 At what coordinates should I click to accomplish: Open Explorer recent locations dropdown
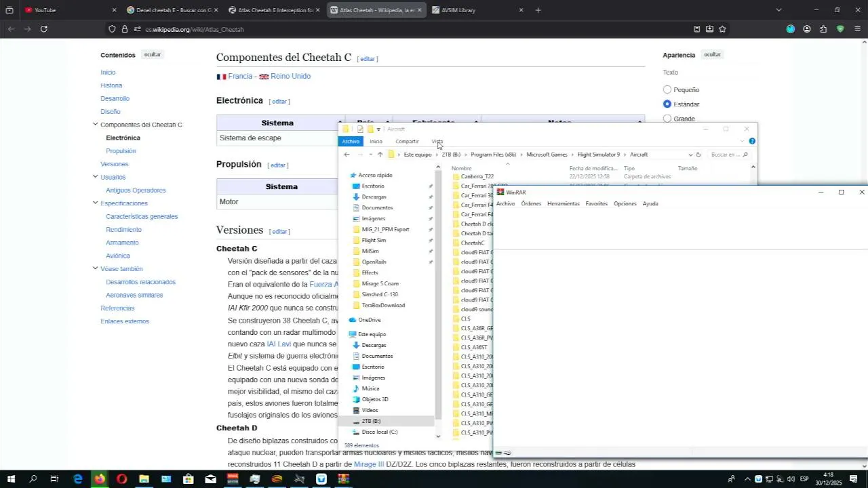tap(370, 155)
